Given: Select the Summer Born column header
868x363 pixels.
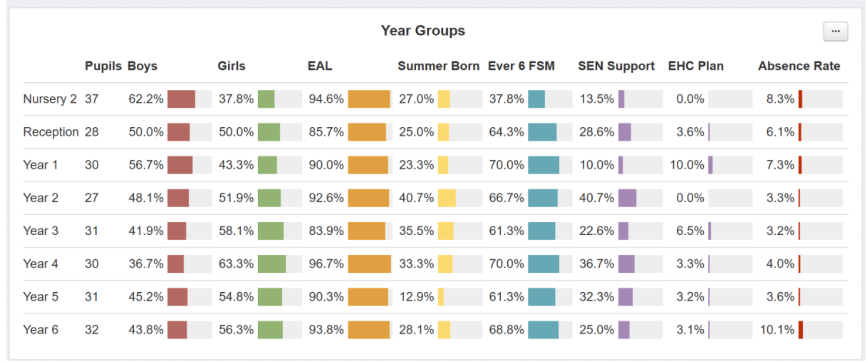Looking at the screenshot, I should (438, 66).
